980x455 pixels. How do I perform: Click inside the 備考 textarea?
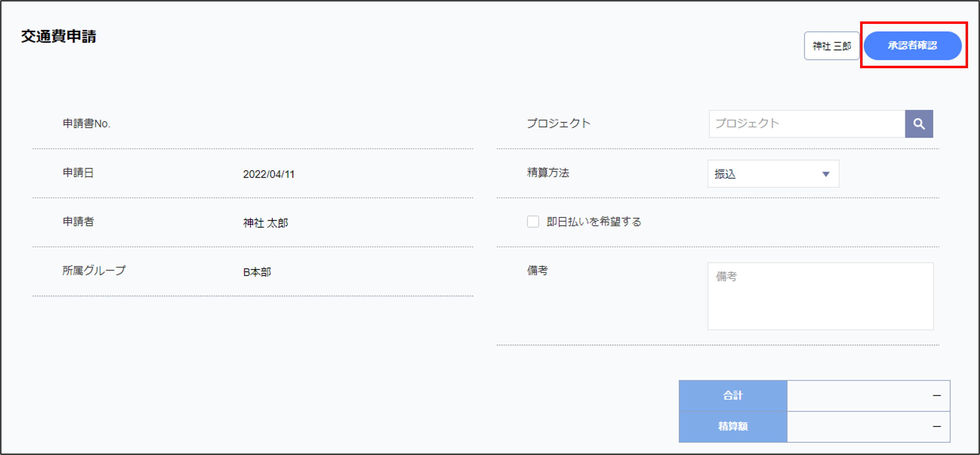click(x=820, y=296)
